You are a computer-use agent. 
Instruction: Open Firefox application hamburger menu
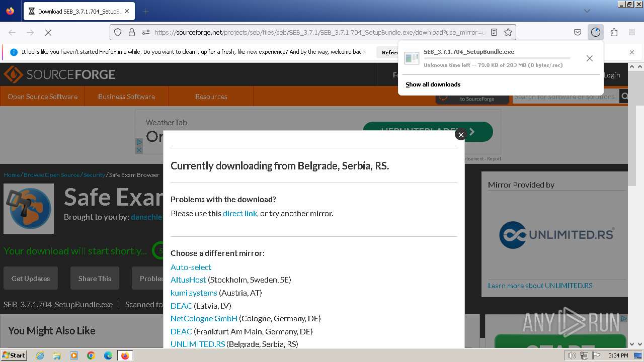(632, 32)
